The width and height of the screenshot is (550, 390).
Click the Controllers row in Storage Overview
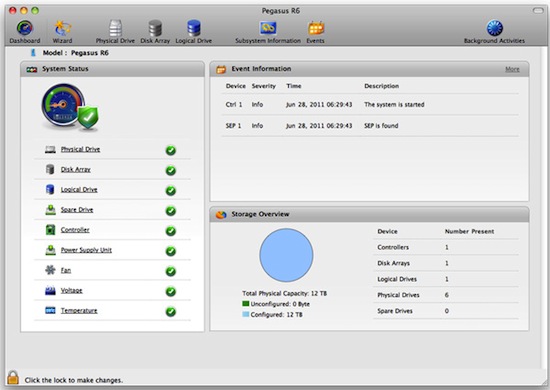point(446,247)
